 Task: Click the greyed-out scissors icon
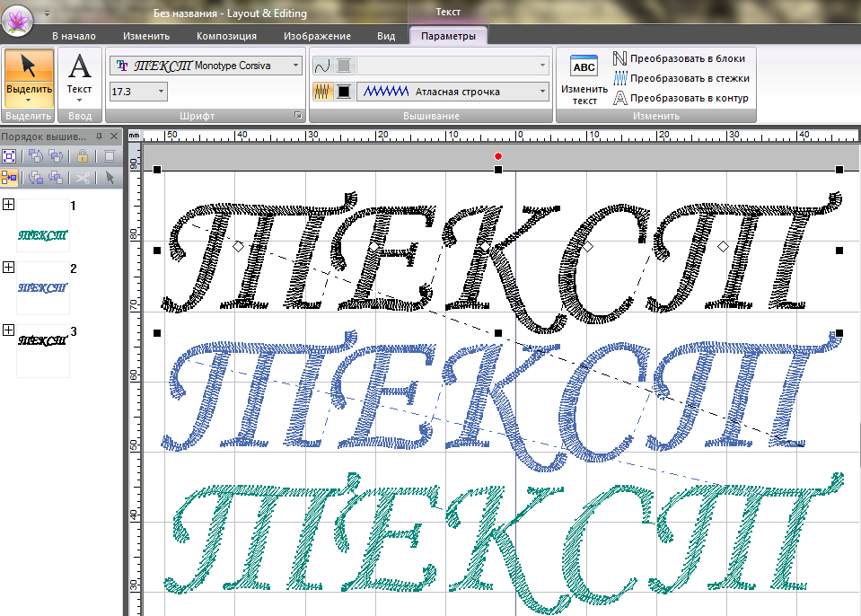coord(83,177)
